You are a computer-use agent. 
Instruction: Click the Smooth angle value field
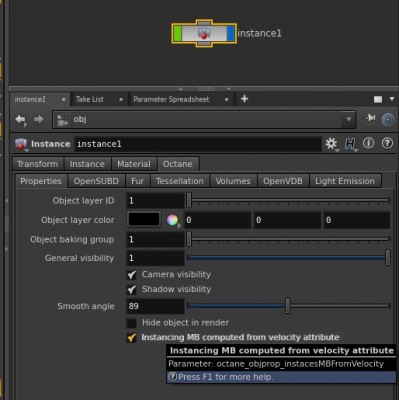click(155, 306)
